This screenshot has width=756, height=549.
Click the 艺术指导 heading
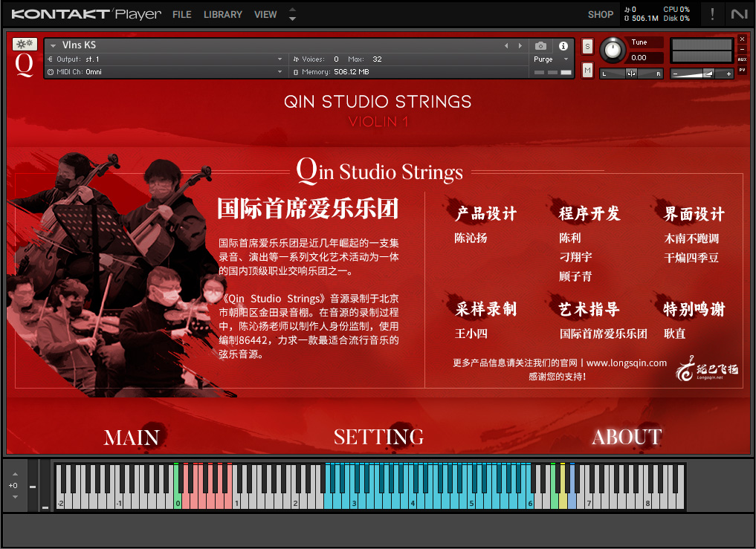589,309
